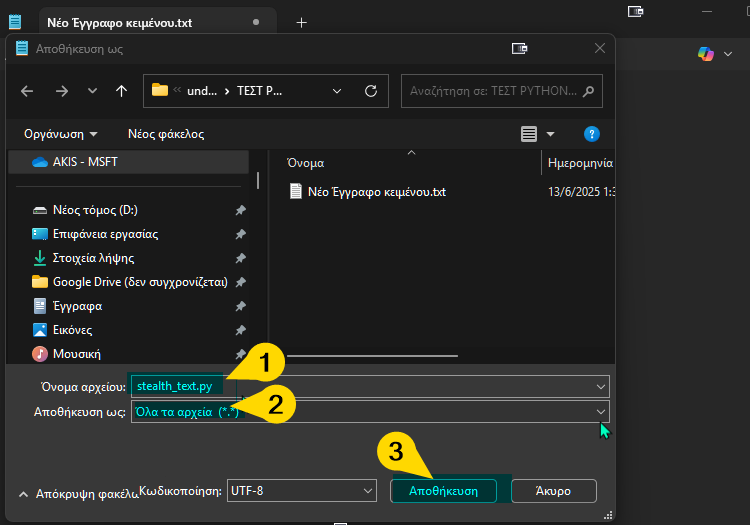Viewport: 750px width, 525px height.
Task: Minimize the Notepad window
Action: pos(707,11)
